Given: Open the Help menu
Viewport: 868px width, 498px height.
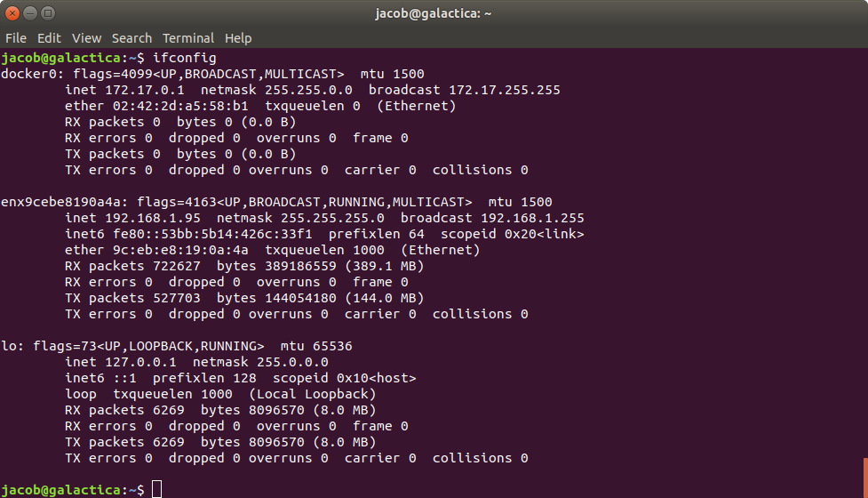Looking at the screenshot, I should [x=238, y=38].
